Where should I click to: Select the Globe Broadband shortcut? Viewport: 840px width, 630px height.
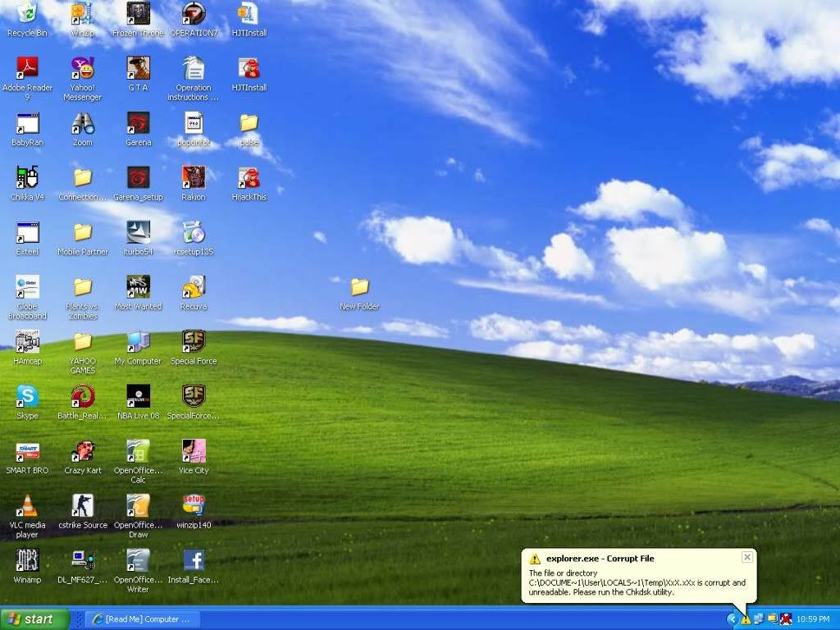click(27, 298)
